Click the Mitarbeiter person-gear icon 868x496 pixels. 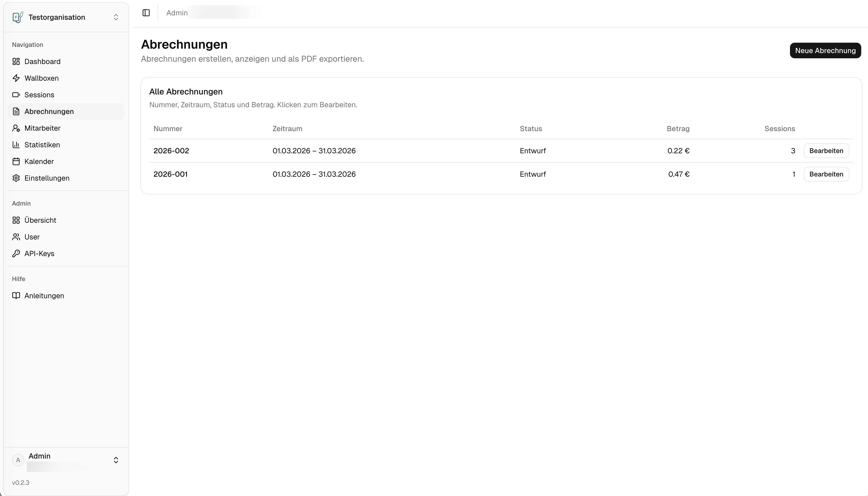(x=16, y=129)
